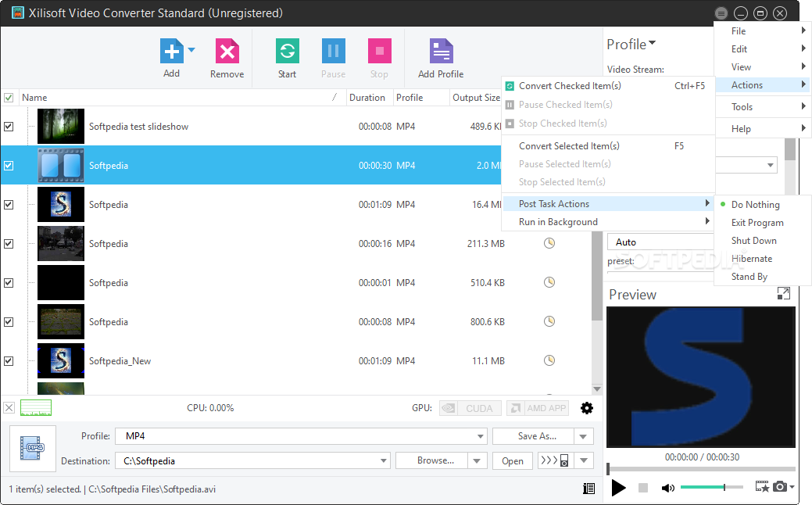812x505 pixels.
Task: Open CPU settings gear icon
Action: [587, 408]
